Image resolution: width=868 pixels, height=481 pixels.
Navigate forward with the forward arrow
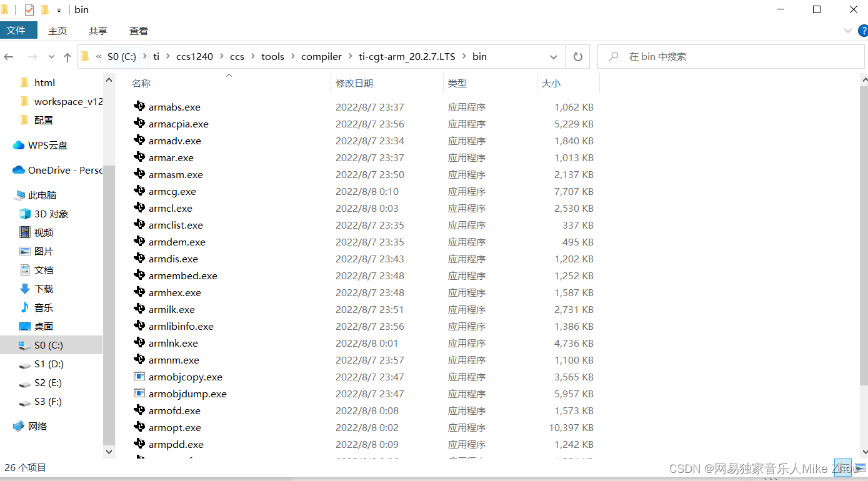point(32,57)
